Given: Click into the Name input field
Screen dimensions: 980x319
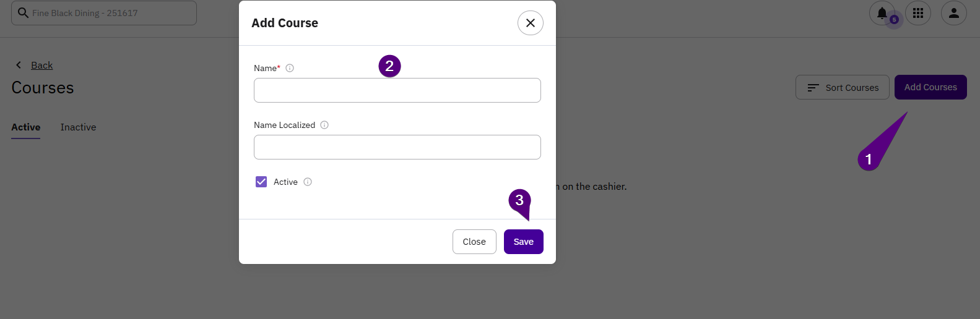Looking at the screenshot, I should pyautogui.click(x=397, y=90).
